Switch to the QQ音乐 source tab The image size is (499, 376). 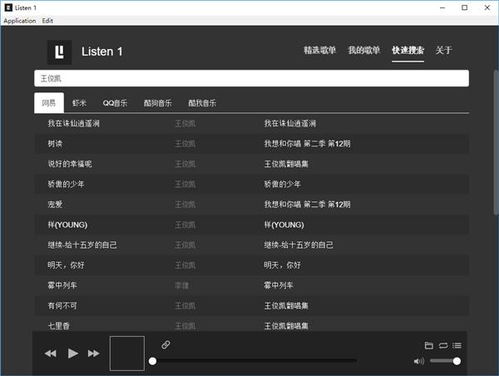point(115,103)
